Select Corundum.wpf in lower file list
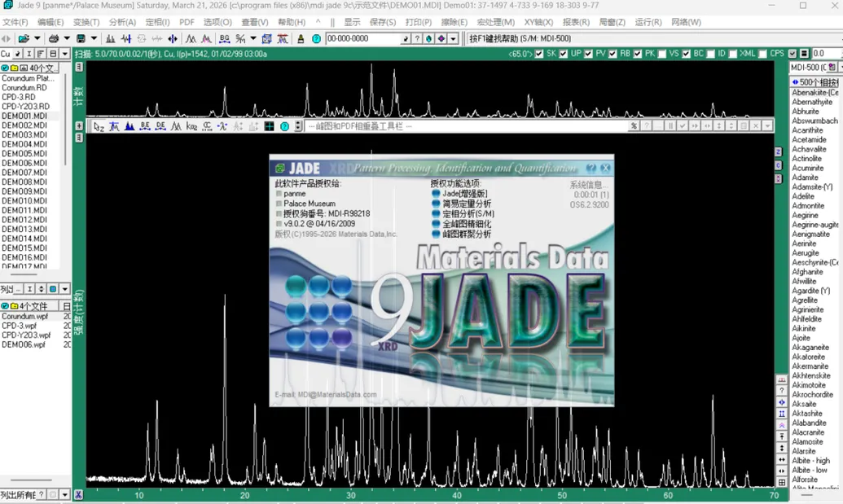This screenshot has width=843, height=504. [x=24, y=317]
